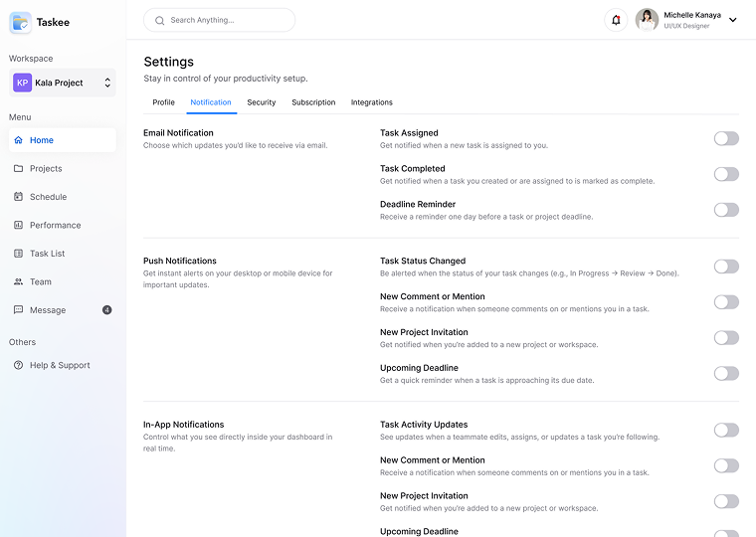The height and width of the screenshot is (537, 756).
Task: Open the notification bell icon
Action: tap(616, 20)
